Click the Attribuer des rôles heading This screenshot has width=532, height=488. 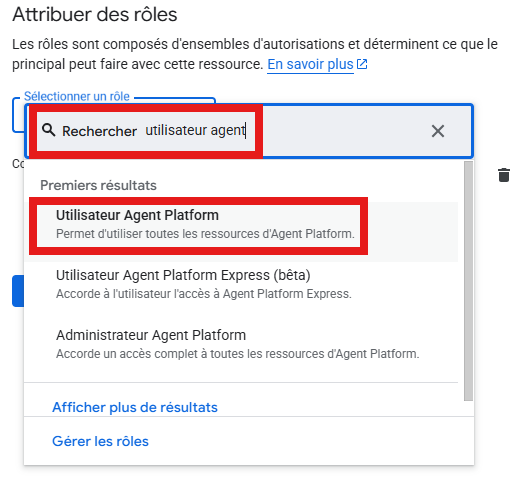95,15
